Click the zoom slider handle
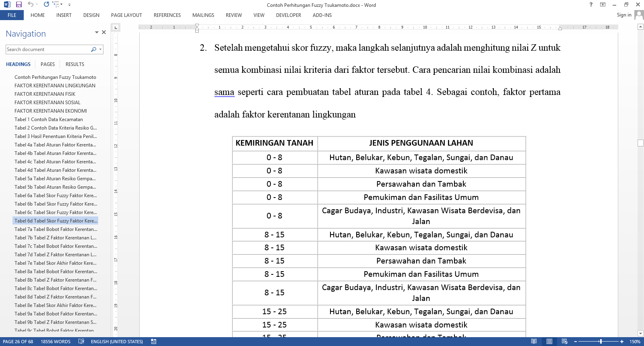644x346 pixels. (x=601, y=342)
